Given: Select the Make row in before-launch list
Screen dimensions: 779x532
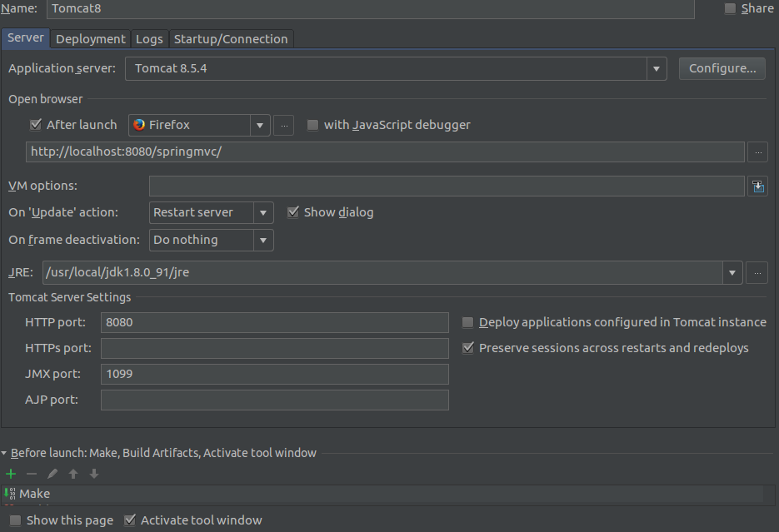Looking at the screenshot, I should coord(382,494).
